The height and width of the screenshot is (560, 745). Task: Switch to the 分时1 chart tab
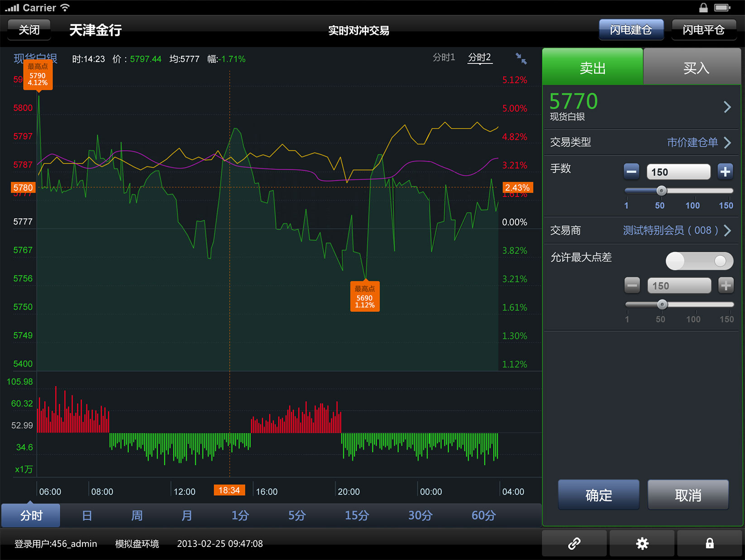click(x=444, y=57)
